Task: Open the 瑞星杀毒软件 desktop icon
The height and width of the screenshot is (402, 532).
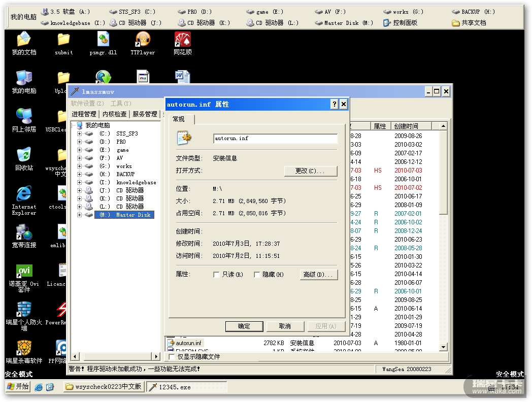Action: 24,348
